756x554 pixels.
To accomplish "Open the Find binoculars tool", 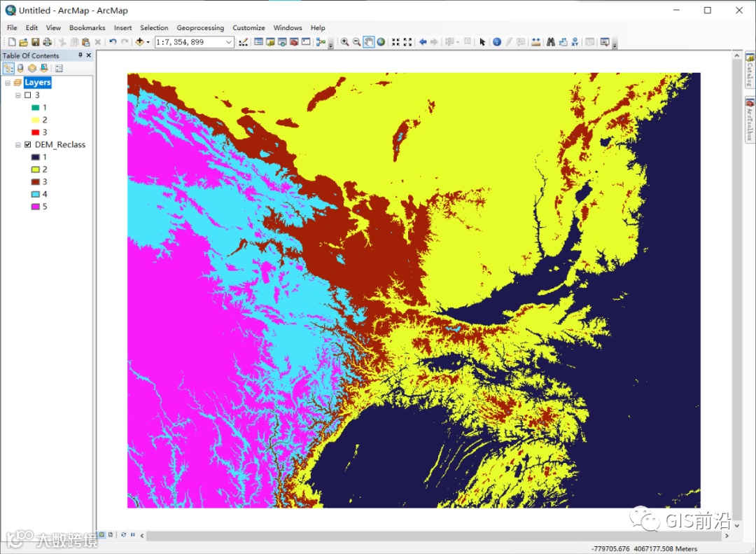I will coord(551,42).
